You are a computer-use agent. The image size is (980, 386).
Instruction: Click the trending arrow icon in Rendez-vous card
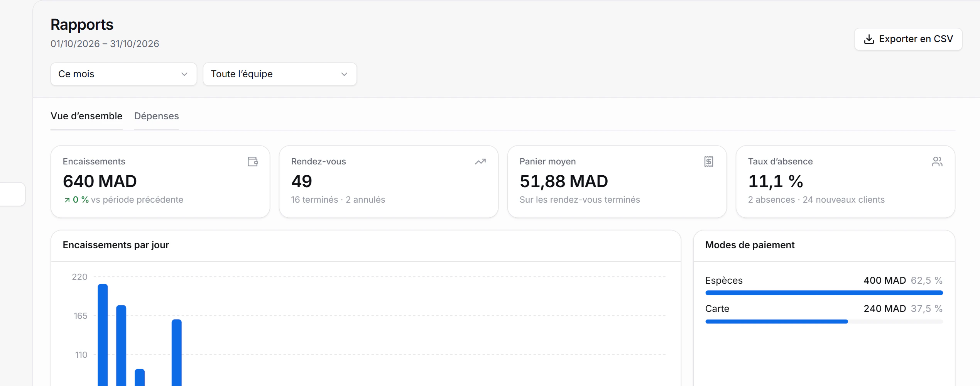click(x=480, y=161)
